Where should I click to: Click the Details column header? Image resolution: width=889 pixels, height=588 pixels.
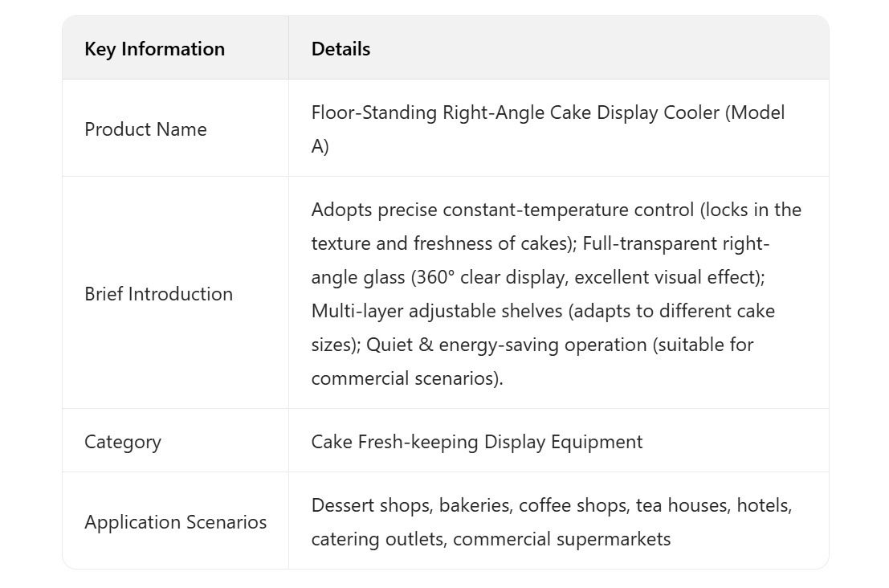pyautogui.click(x=341, y=49)
